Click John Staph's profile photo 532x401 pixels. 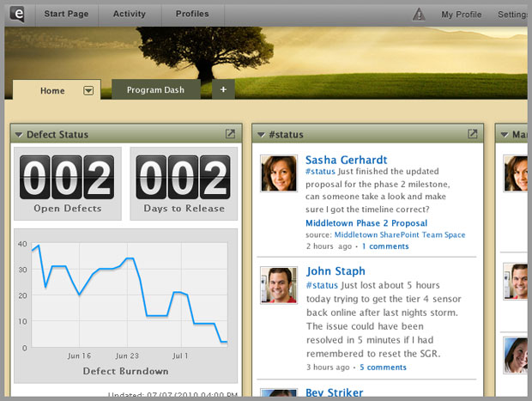pyautogui.click(x=279, y=285)
